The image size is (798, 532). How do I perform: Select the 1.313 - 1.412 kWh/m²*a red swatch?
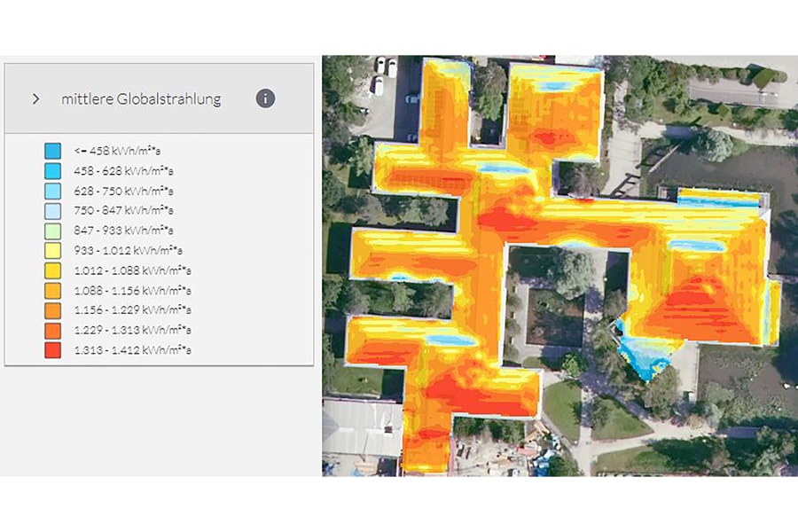(53, 350)
